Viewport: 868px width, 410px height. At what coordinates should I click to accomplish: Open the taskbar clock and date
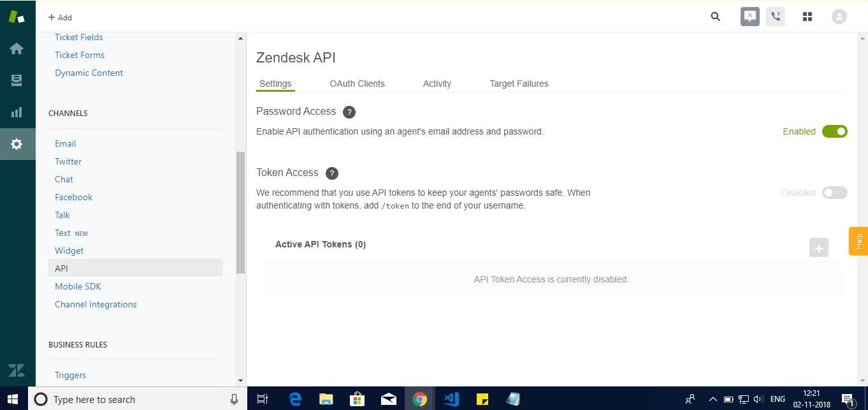point(811,399)
